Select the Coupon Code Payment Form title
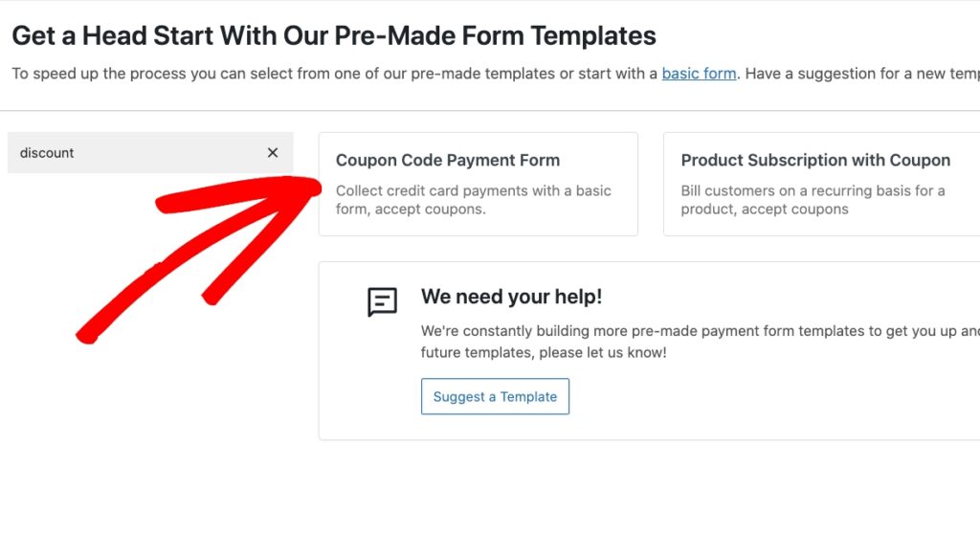Image resolution: width=980 pixels, height=554 pixels. point(447,161)
